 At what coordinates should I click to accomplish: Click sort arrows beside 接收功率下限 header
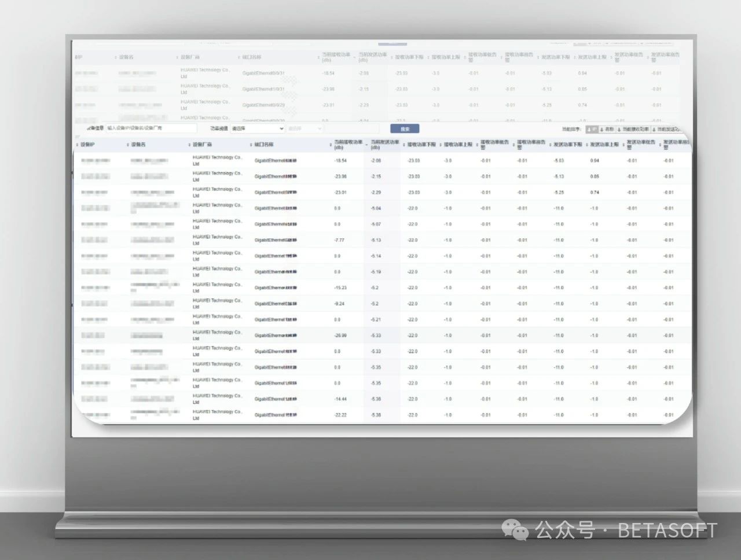[x=404, y=145]
